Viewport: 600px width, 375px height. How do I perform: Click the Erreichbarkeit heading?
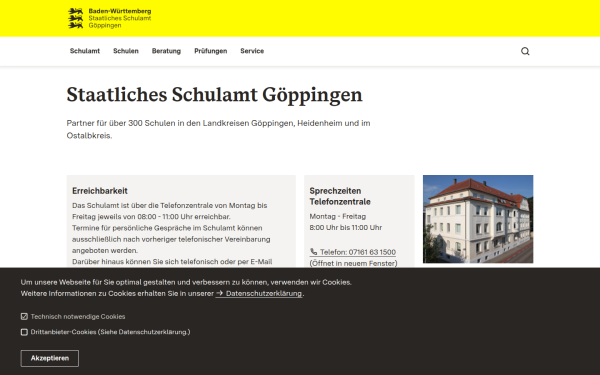point(100,191)
